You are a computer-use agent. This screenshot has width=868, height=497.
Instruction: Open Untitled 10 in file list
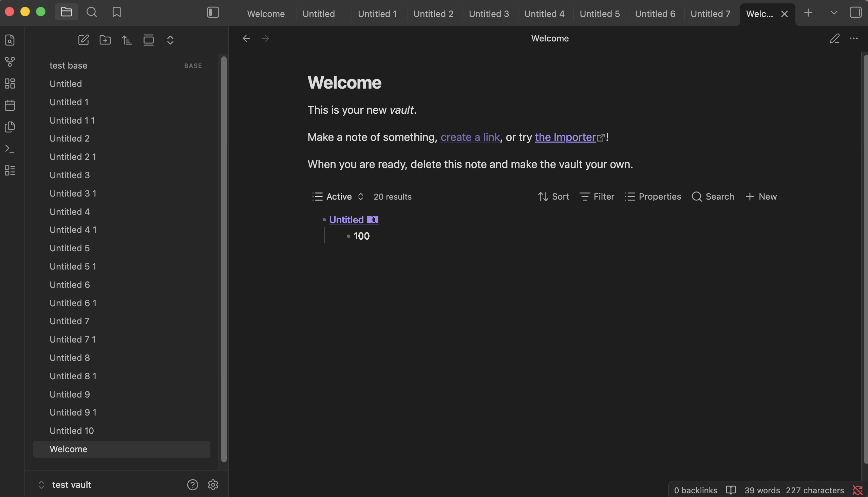[121, 431]
